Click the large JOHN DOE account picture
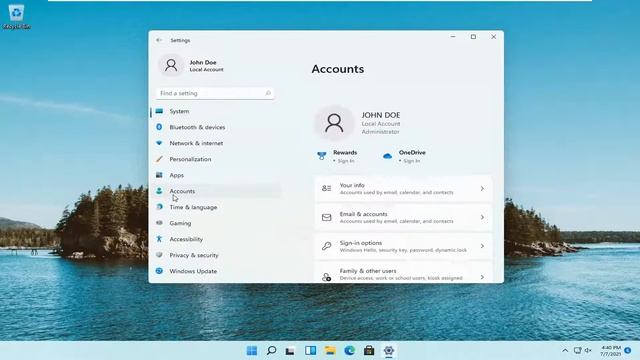This screenshot has width=640, height=360. (334, 122)
